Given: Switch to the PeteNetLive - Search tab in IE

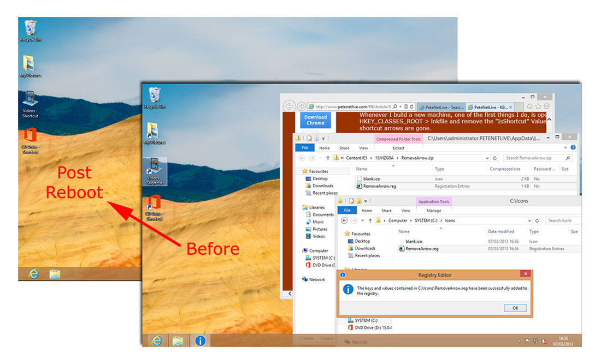Looking at the screenshot, I should click(x=441, y=107).
